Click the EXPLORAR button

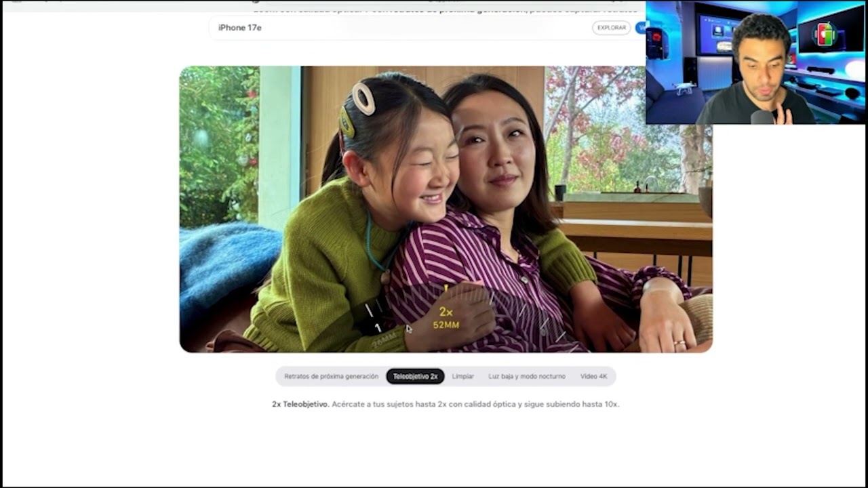click(612, 28)
